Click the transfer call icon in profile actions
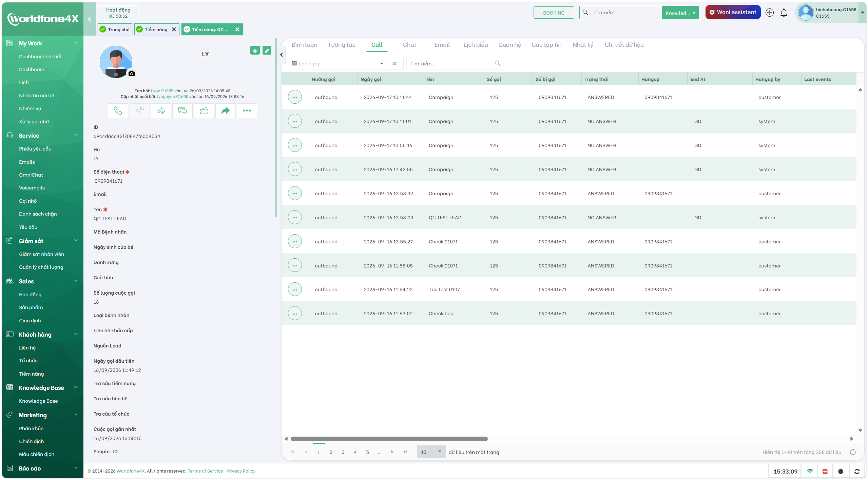 coord(139,111)
